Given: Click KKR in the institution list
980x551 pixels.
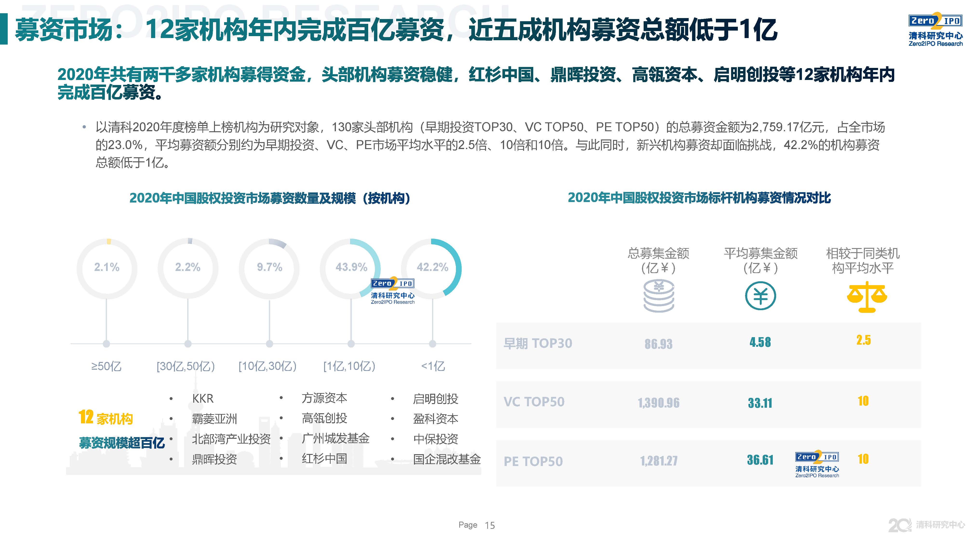Looking at the screenshot, I should (203, 399).
